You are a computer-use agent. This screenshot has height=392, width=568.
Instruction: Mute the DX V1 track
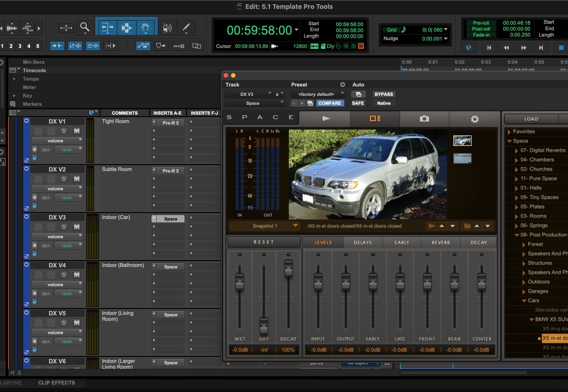(x=76, y=131)
